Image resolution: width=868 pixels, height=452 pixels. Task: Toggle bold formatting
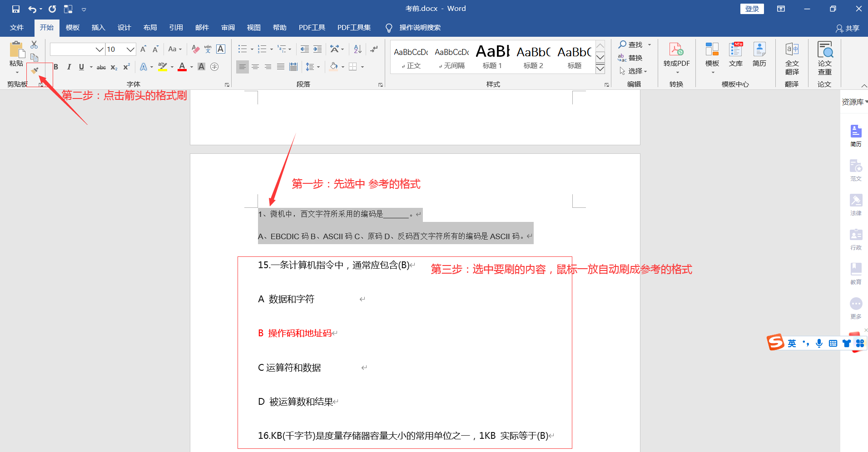pos(56,67)
